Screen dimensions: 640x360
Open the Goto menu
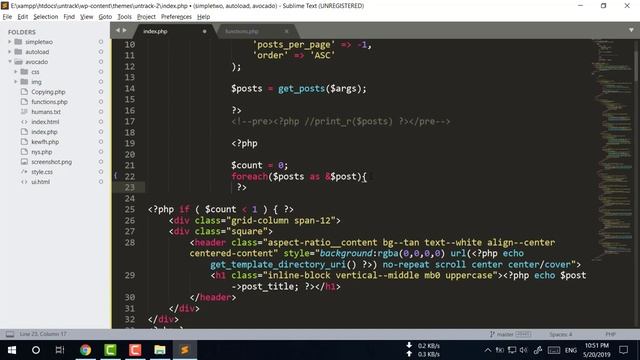(x=105, y=17)
